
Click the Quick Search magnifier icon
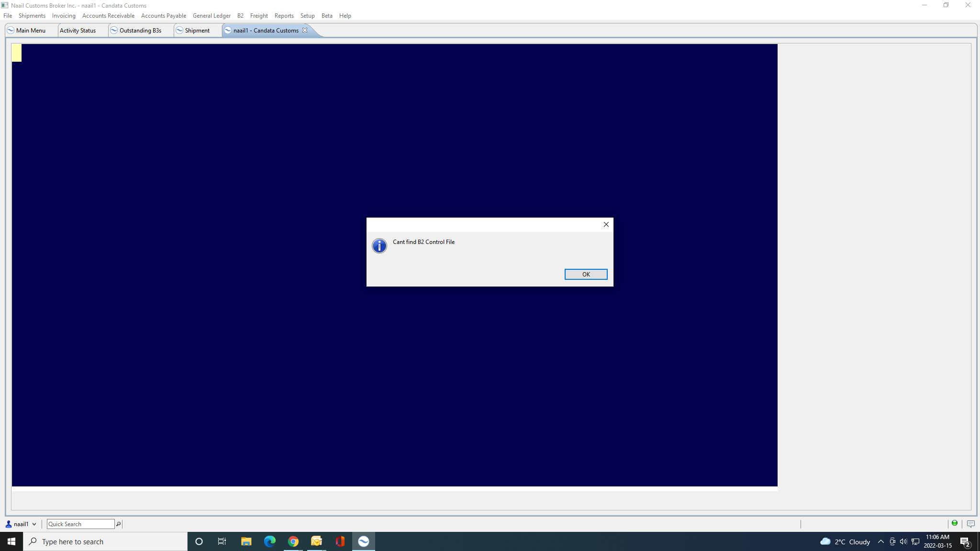[x=119, y=524]
